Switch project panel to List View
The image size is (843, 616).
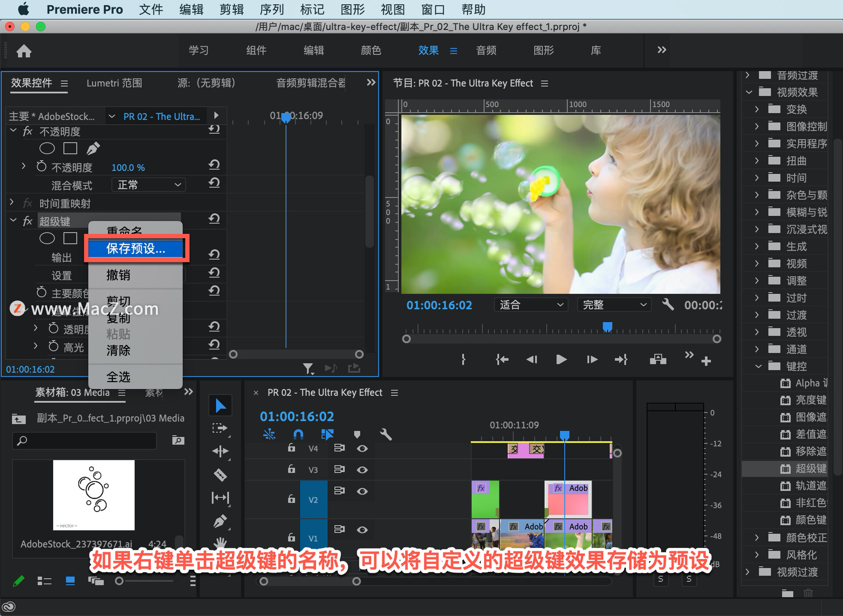[x=44, y=581]
